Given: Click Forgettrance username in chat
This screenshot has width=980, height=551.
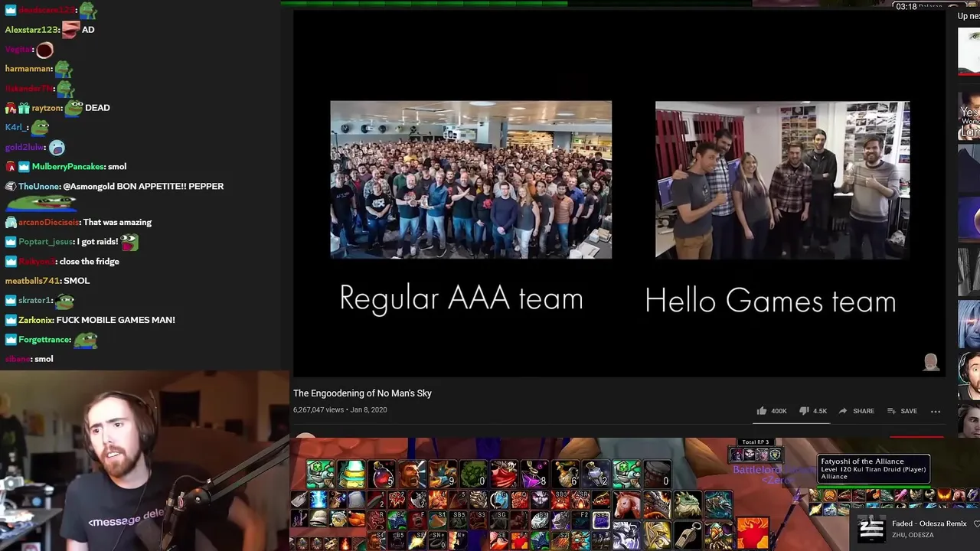Looking at the screenshot, I should click(x=44, y=340).
